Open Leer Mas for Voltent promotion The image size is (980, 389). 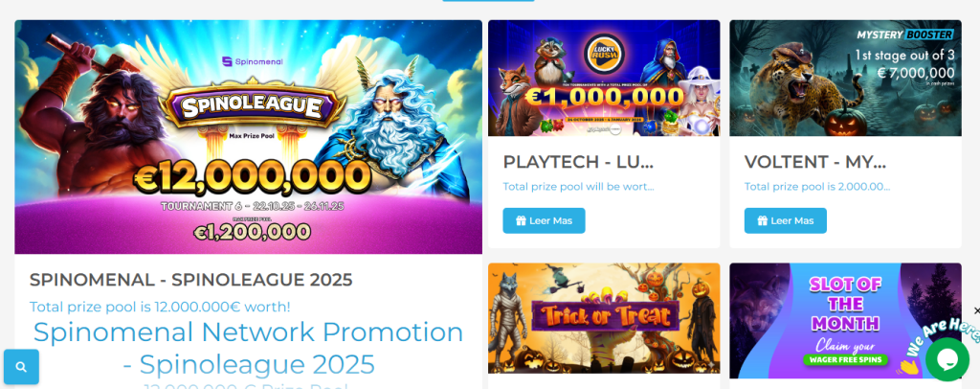[x=785, y=220]
